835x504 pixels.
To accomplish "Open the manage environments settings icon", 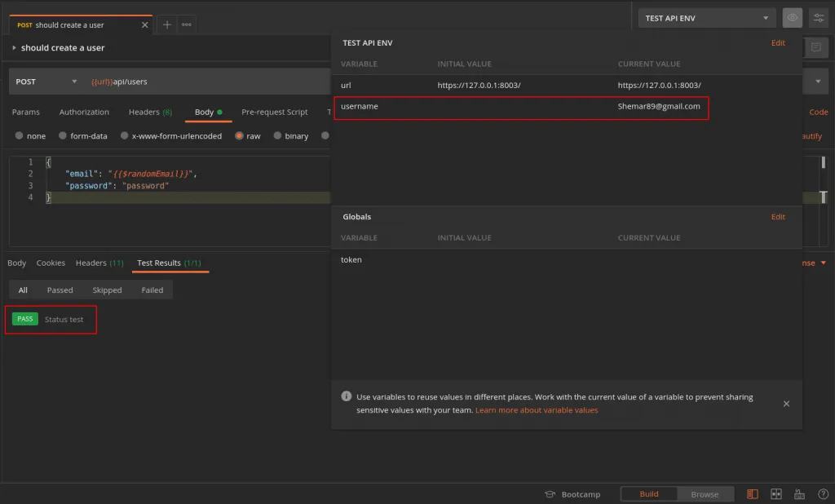I will click(x=817, y=18).
